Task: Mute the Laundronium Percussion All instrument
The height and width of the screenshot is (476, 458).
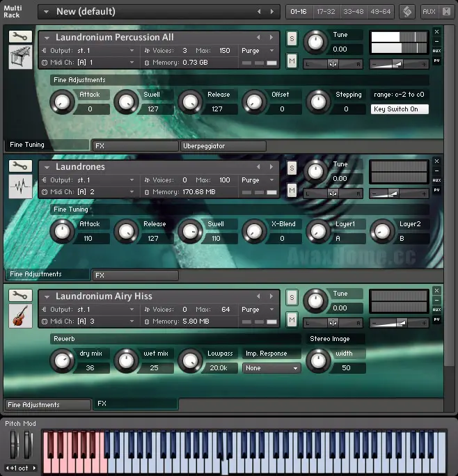Action: (292, 61)
